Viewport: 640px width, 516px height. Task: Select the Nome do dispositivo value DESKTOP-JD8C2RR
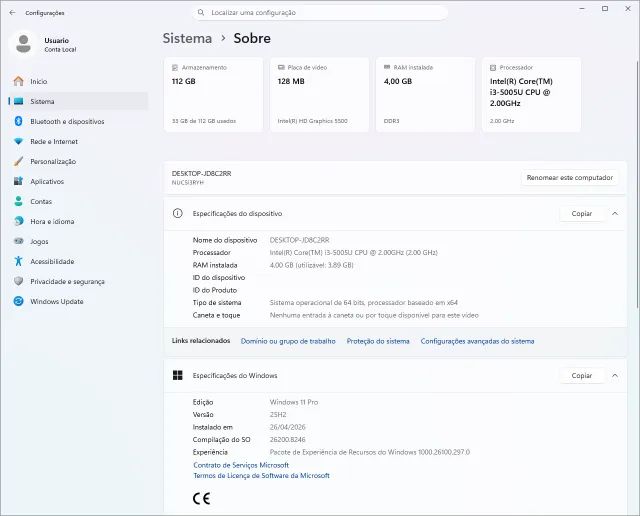299,240
